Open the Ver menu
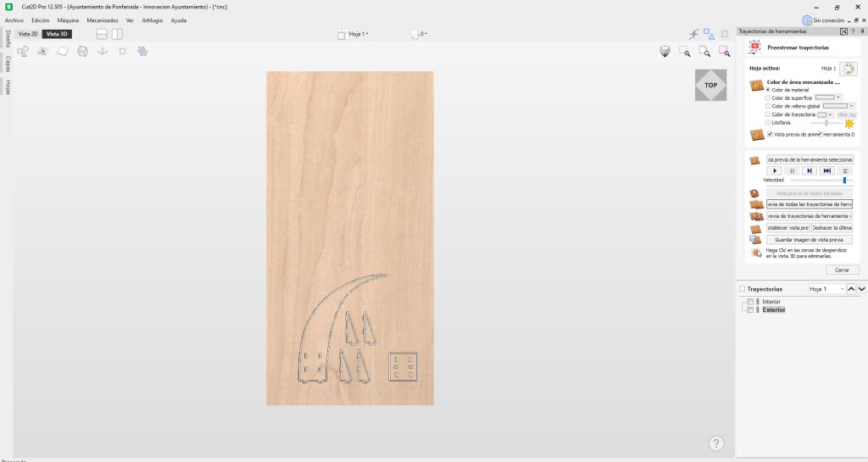 [x=130, y=20]
